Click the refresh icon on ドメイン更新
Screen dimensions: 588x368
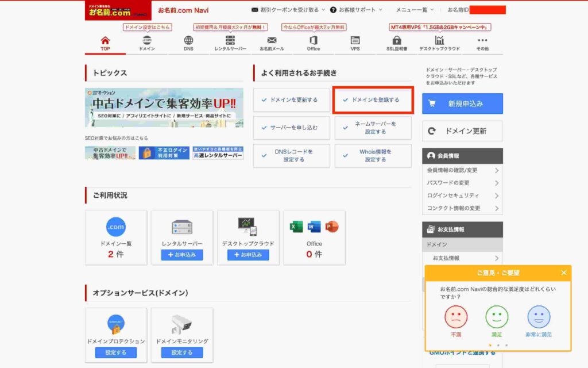click(432, 131)
